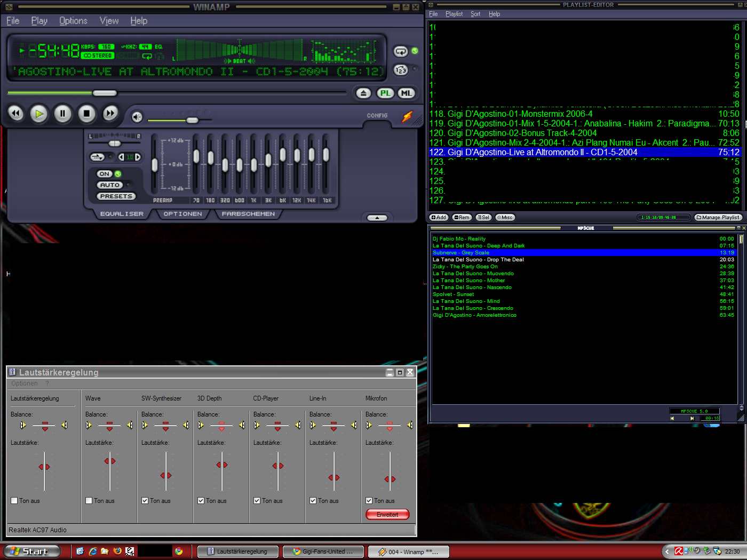Click the red Erweitert button
Viewport: 747px width, 560px height.
(387, 515)
